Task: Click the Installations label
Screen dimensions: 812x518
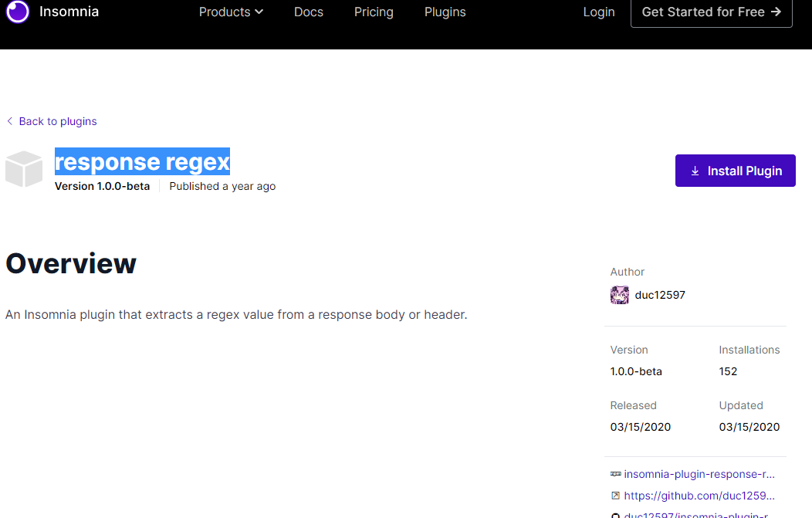Action: pyautogui.click(x=749, y=350)
